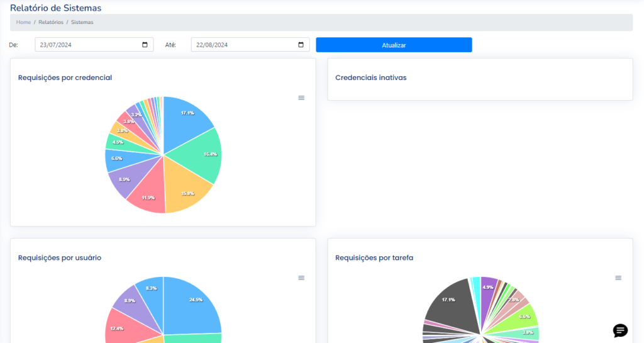This screenshot has height=343, width=644.
Task: Click the Credenciais inativas heading
Action: pos(371,77)
